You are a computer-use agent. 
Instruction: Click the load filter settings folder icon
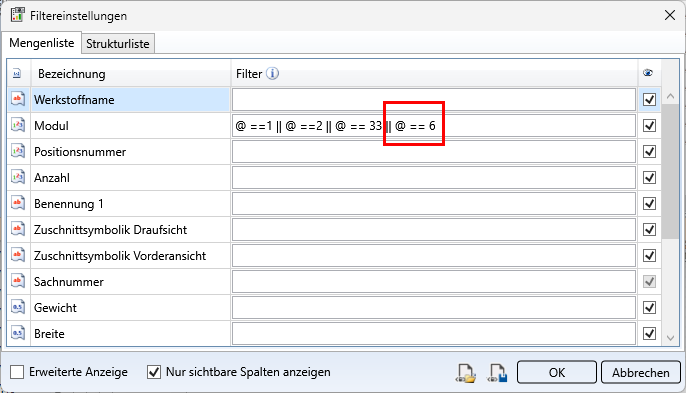(466, 373)
